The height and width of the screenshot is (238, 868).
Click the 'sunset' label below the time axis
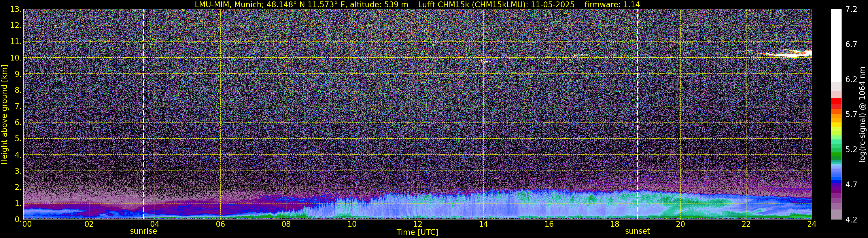[638, 231]
